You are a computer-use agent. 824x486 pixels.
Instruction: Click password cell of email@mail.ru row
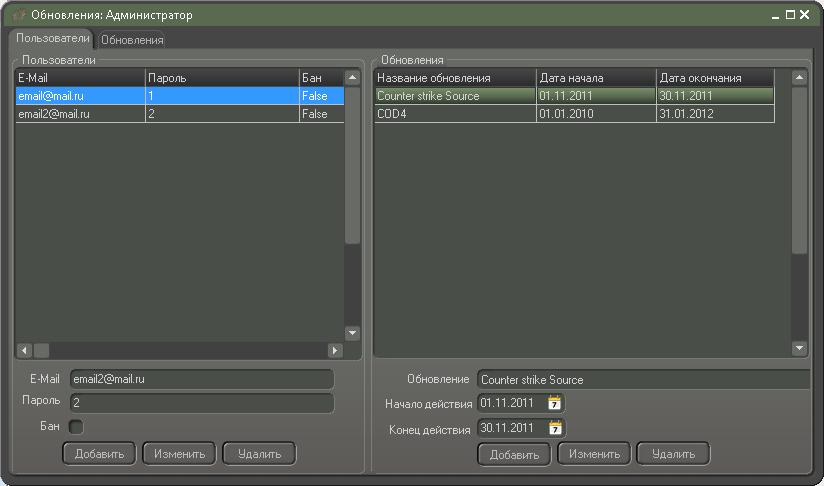tap(222, 96)
